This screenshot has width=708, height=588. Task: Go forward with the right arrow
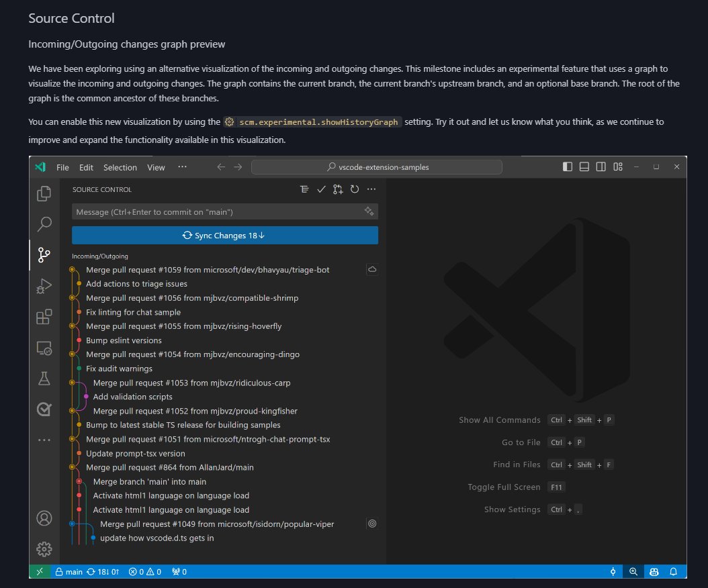click(238, 167)
